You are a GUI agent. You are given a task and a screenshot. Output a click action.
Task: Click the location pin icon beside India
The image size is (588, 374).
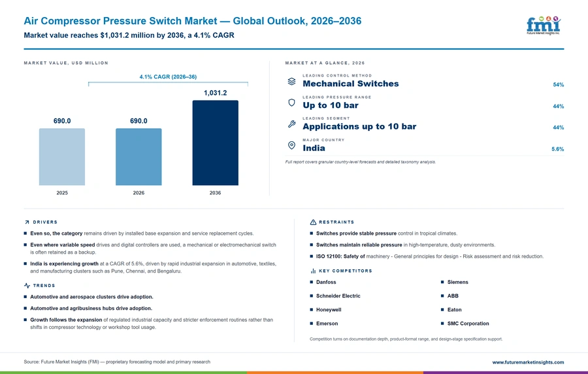coord(291,145)
